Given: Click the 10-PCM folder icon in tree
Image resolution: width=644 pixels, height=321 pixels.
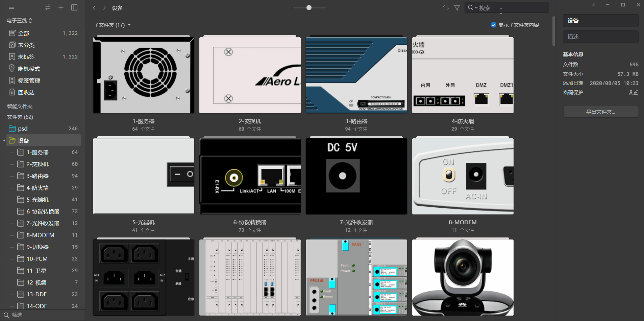Looking at the screenshot, I should tap(21, 259).
